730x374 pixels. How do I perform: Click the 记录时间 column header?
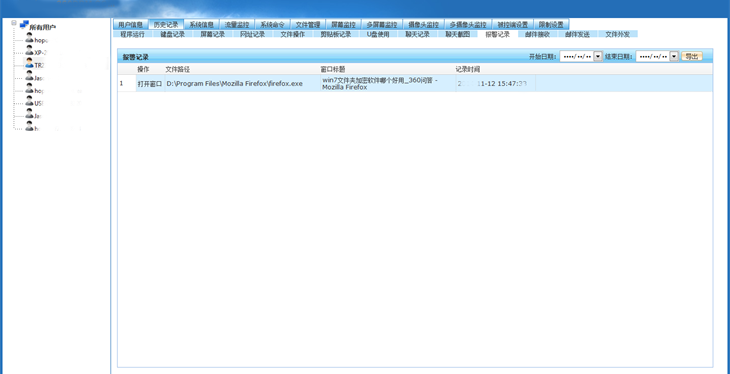click(x=468, y=69)
